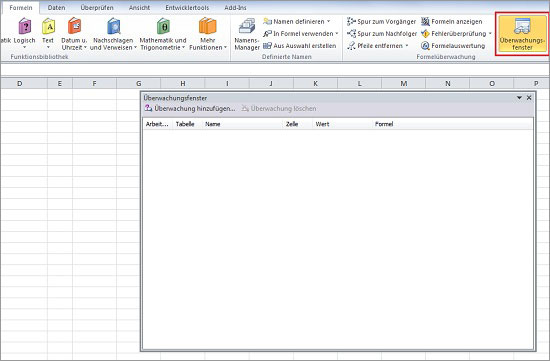Run Fehlerüberprüfung
This screenshot has width=550, height=361.
456,34
